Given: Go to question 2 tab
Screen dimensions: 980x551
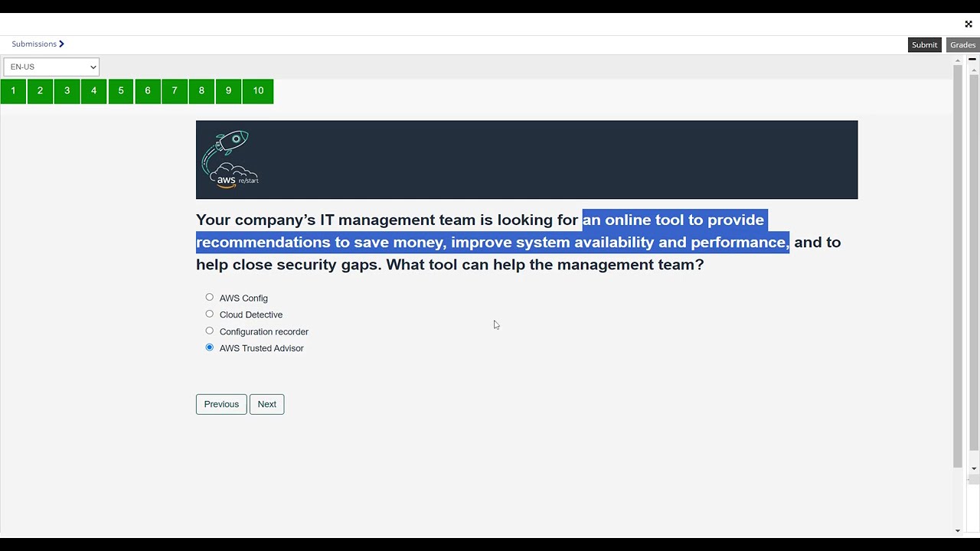Looking at the screenshot, I should pyautogui.click(x=40, y=91).
